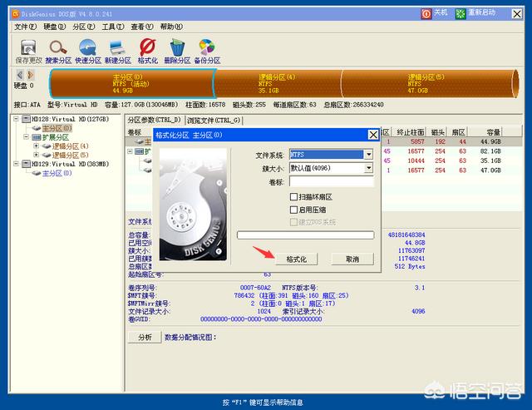Click the End Cylinder (终止柱面) column header

pos(410,132)
